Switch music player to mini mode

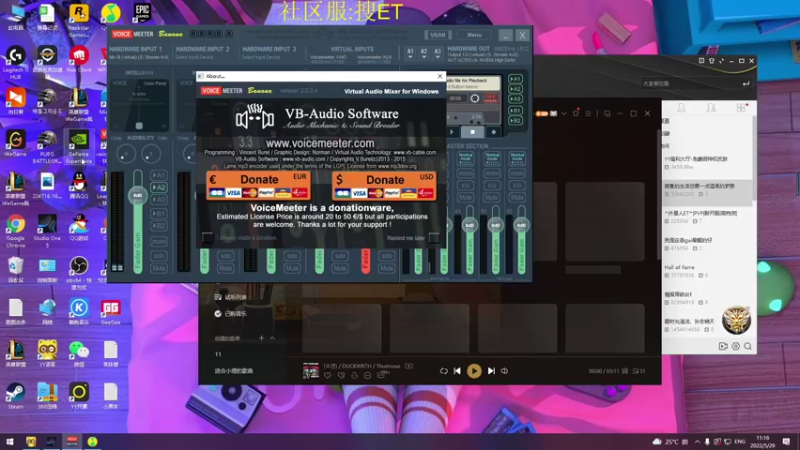pos(607,113)
